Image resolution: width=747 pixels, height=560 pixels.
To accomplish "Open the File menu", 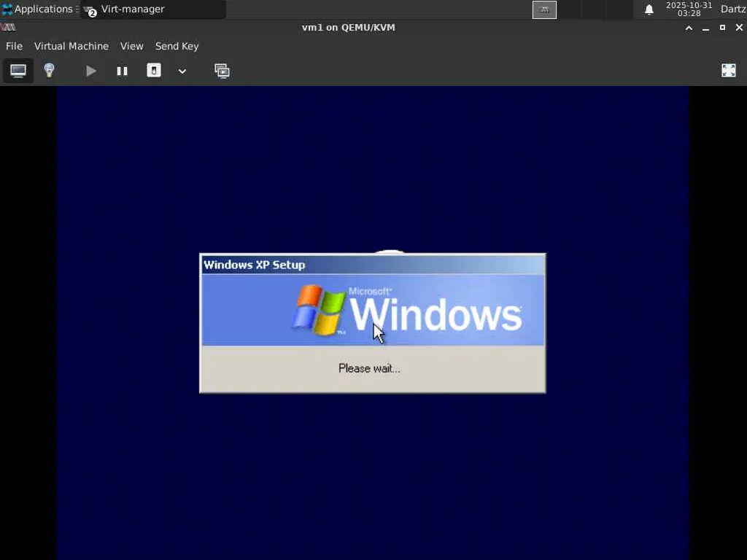I will pyautogui.click(x=14, y=46).
